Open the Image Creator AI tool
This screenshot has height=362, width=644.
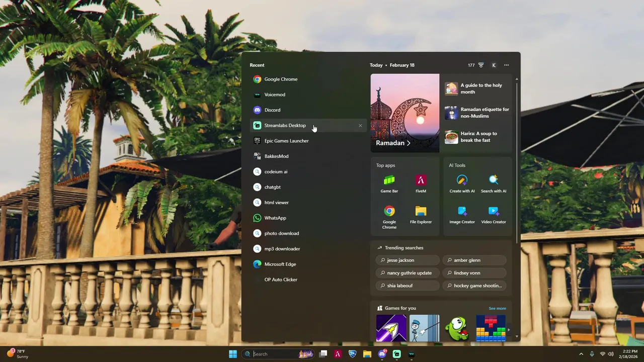point(462,215)
